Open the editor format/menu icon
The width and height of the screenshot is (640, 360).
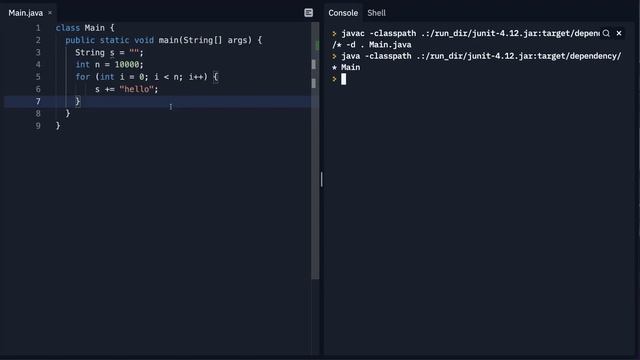(309, 13)
